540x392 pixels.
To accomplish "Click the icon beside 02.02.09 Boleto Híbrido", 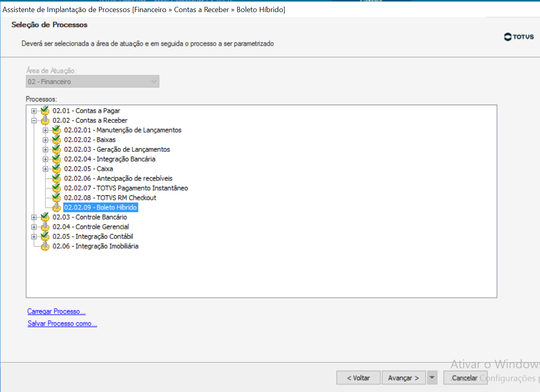I will [x=56, y=207].
